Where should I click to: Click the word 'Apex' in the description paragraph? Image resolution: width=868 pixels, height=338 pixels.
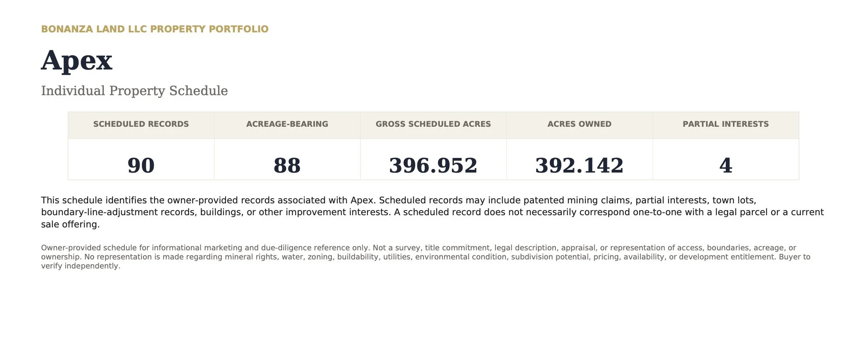(362, 201)
